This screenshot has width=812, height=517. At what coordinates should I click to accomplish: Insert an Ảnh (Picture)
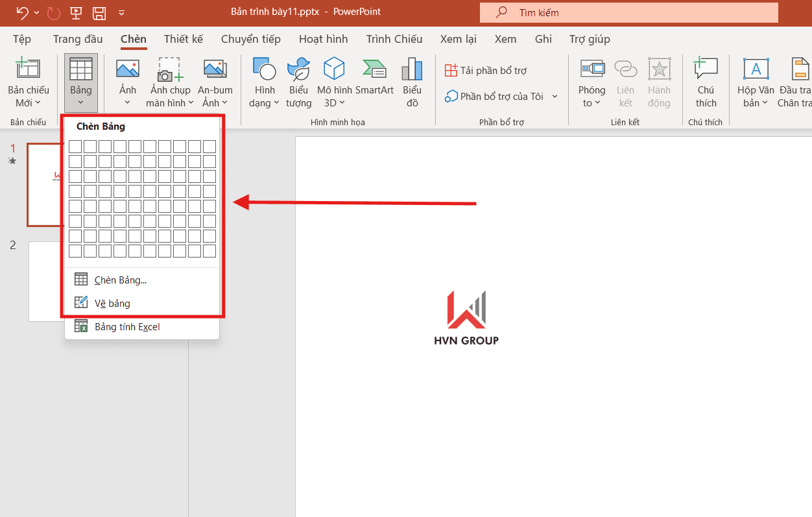click(x=127, y=78)
